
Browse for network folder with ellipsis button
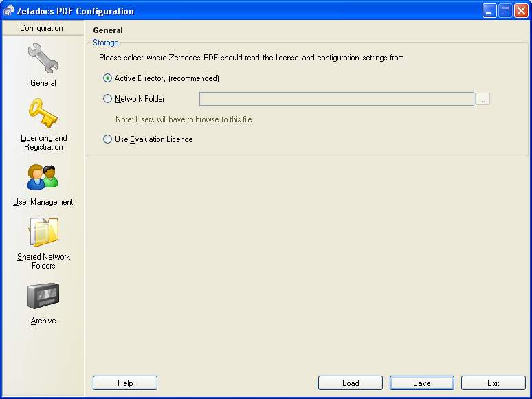483,99
